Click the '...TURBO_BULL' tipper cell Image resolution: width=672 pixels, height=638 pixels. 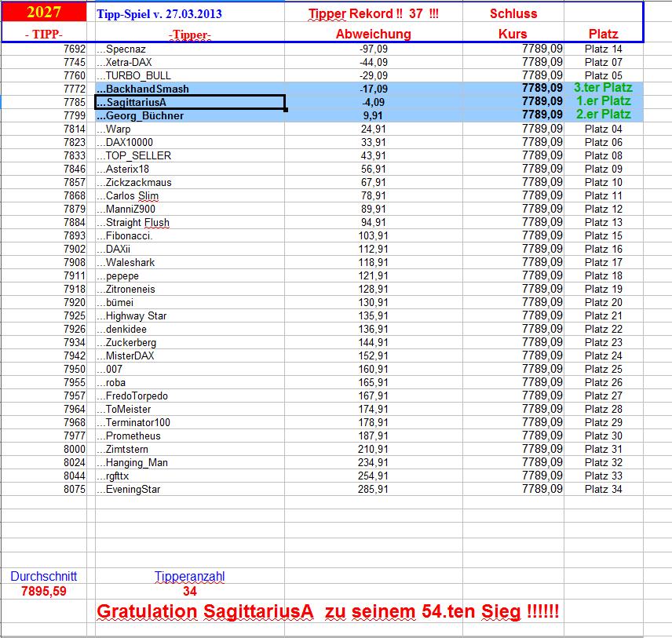pyautogui.click(x=189, y=75)
